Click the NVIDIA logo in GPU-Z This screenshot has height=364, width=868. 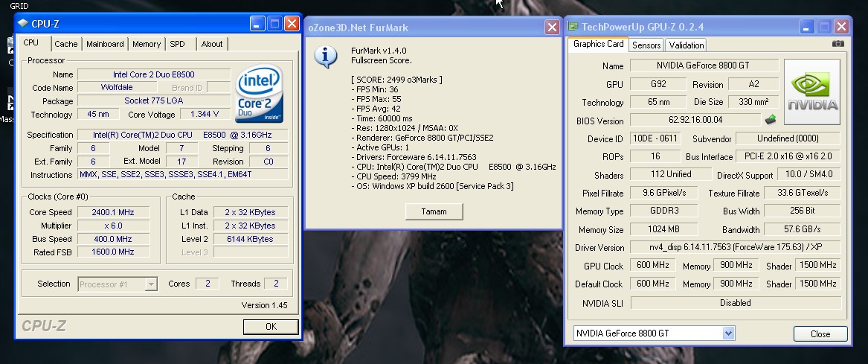point(812,92)
